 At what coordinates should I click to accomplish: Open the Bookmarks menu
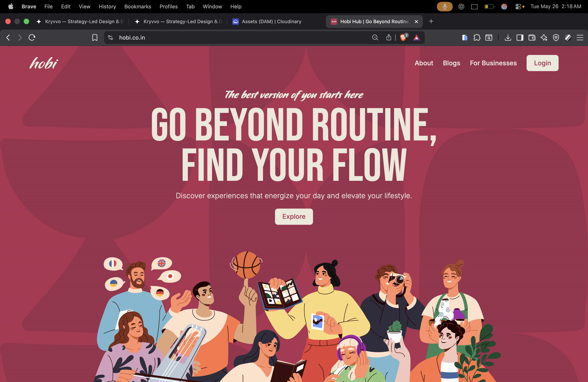(138, 6)
